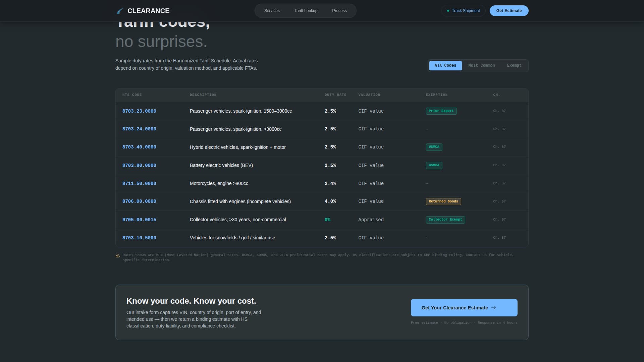Open HTS code 8703.10.5000

click(x=139, y=238)
